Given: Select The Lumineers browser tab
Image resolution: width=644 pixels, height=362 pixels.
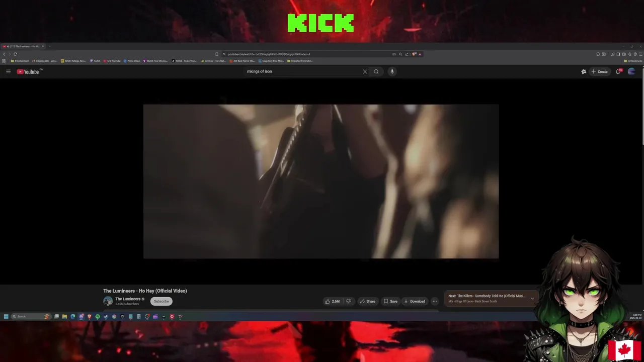Looking at the screenshot, I should point(23,46).
